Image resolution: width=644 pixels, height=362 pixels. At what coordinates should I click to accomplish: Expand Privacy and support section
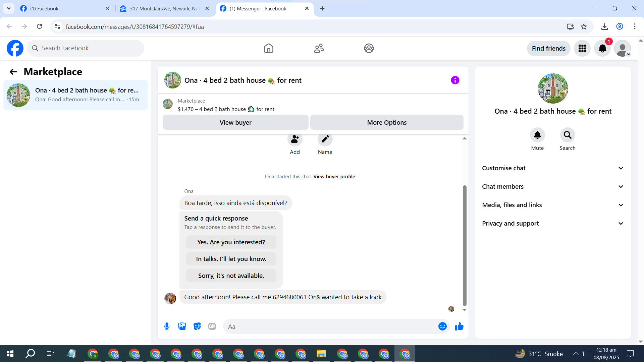553,224
